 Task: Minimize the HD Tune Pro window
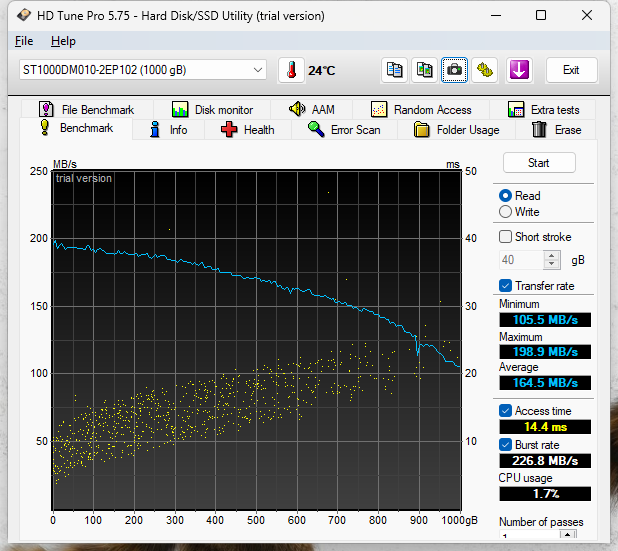[x=496, y=15]
